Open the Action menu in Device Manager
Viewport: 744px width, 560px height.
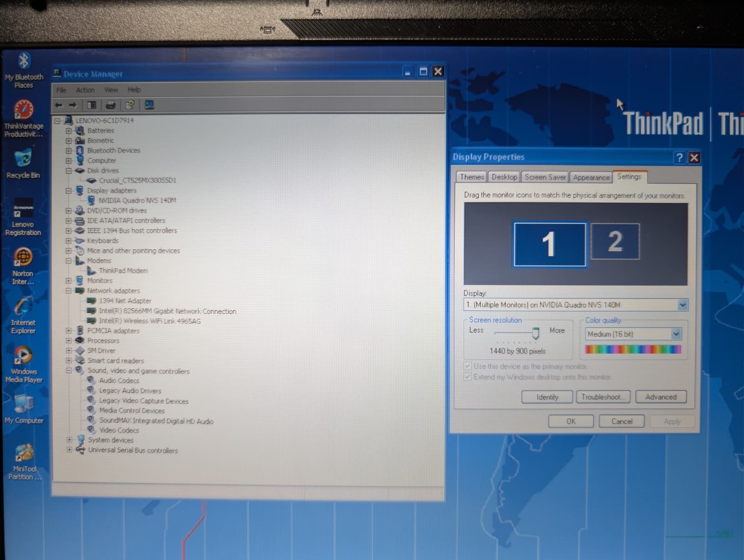click(85, 90)
